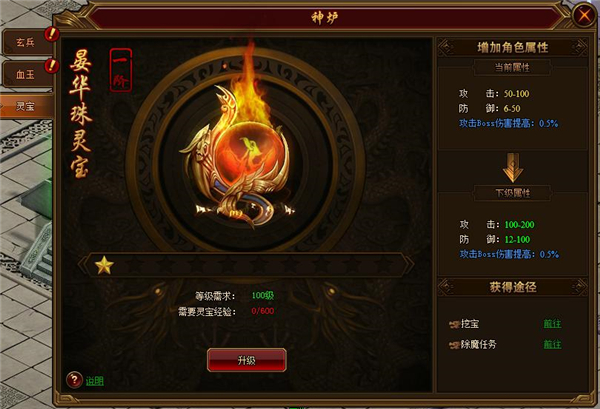Close the 神炉 window
The width and height of the screenshot is (600, 409).
click(x=584, y=16)
